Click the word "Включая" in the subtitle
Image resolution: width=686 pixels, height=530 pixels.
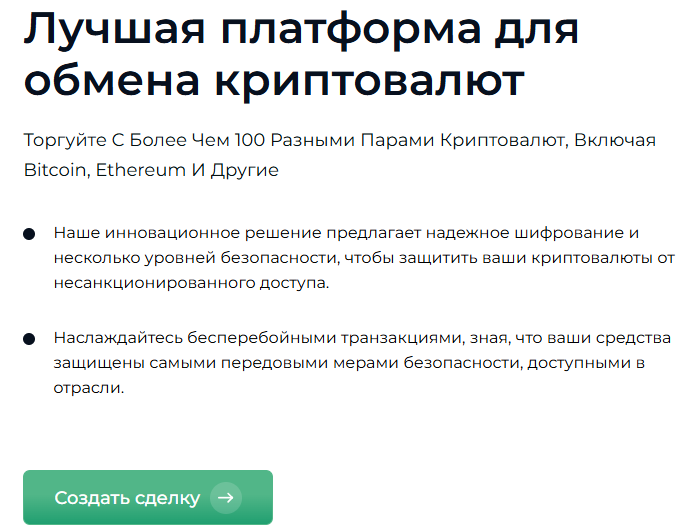point(615,140)
